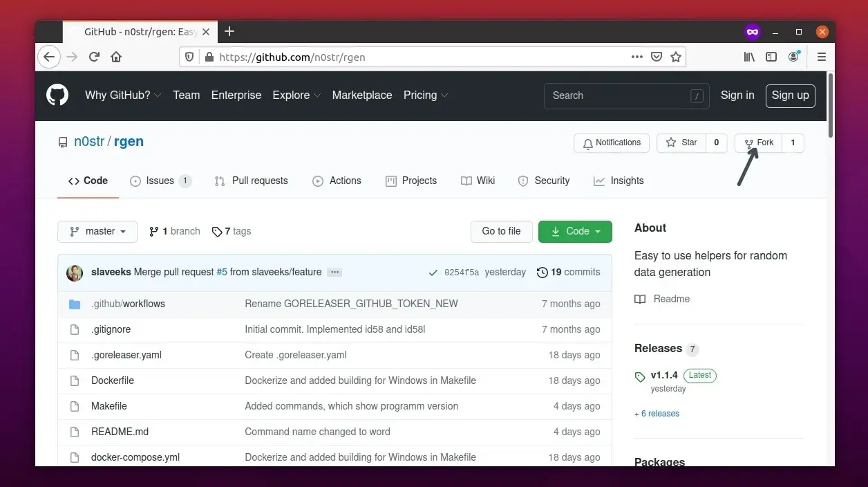Expand commit message with ellipsis button

(334, 273)
